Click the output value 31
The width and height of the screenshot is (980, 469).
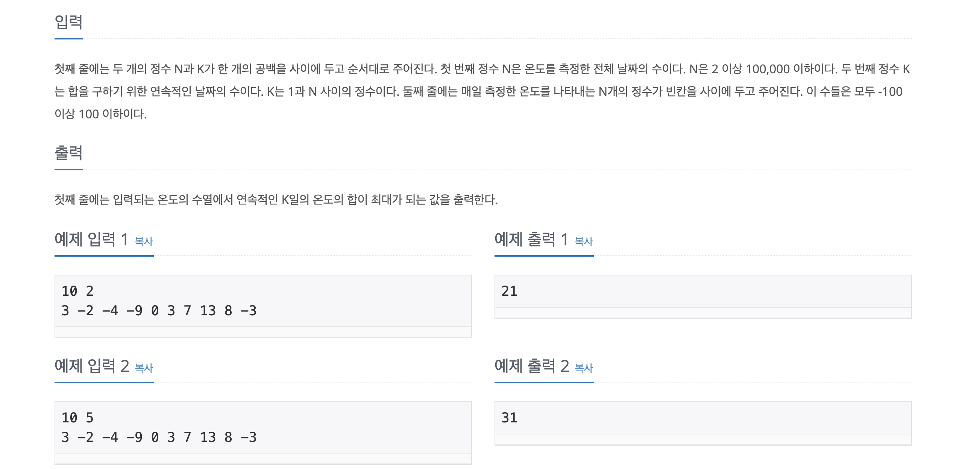509,418
